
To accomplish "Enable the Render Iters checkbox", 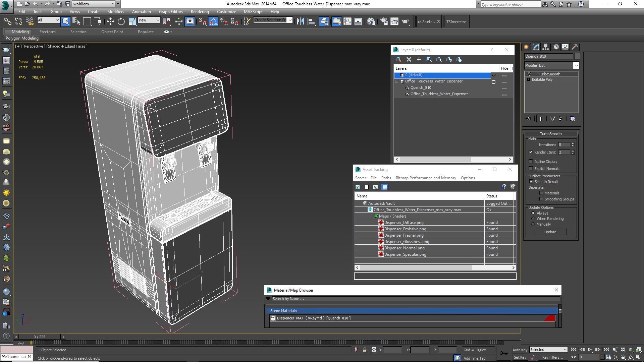I will 531,152.
